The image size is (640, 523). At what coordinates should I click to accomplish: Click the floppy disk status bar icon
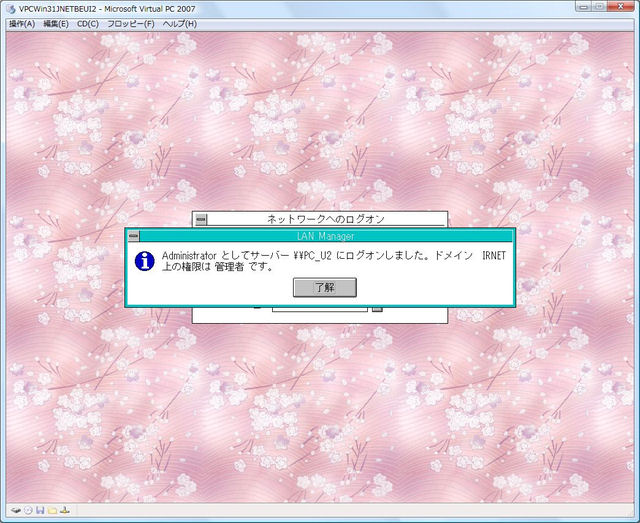40,510
